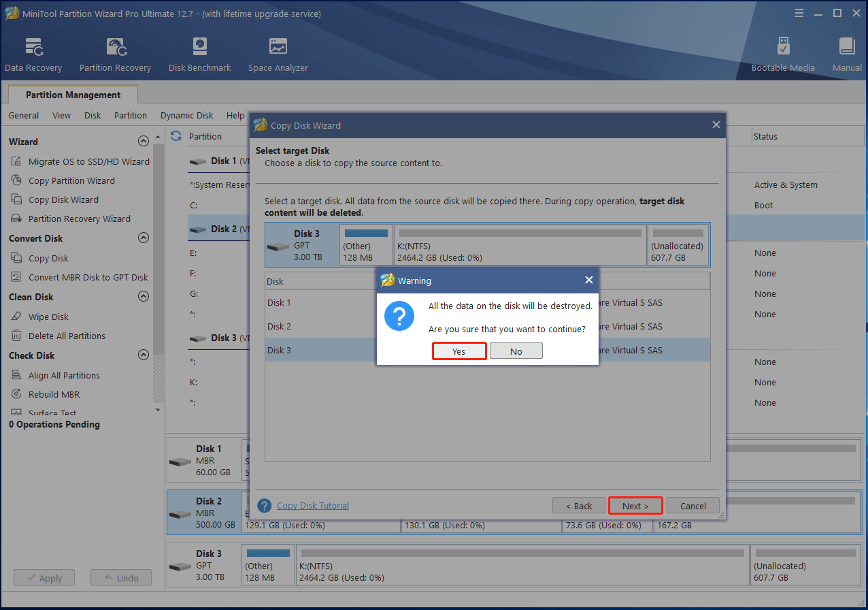Select K:(NTFS) partition in wizard preview
The height and width of the screenshot is (610, 868).
(520, 245)
